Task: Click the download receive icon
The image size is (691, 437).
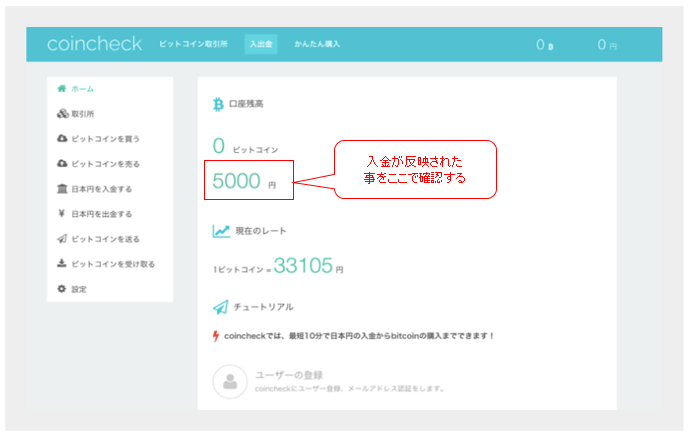Action: (x=62, y=263)
